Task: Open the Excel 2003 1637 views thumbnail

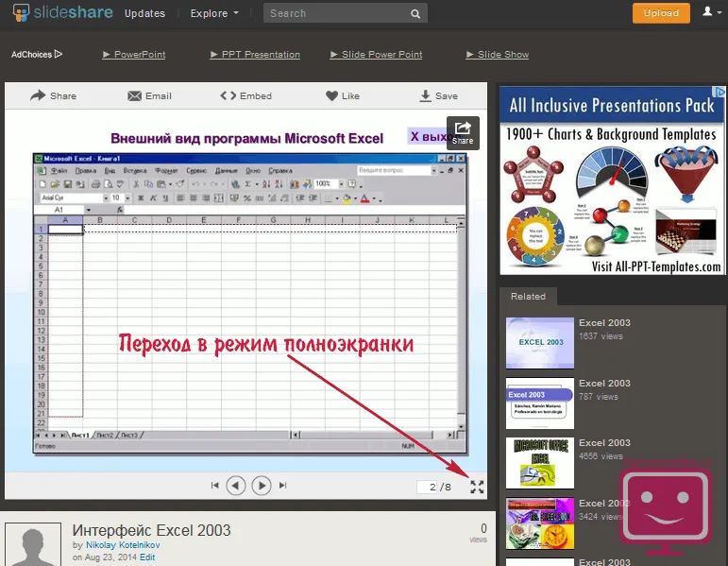Action: point(540,343)
